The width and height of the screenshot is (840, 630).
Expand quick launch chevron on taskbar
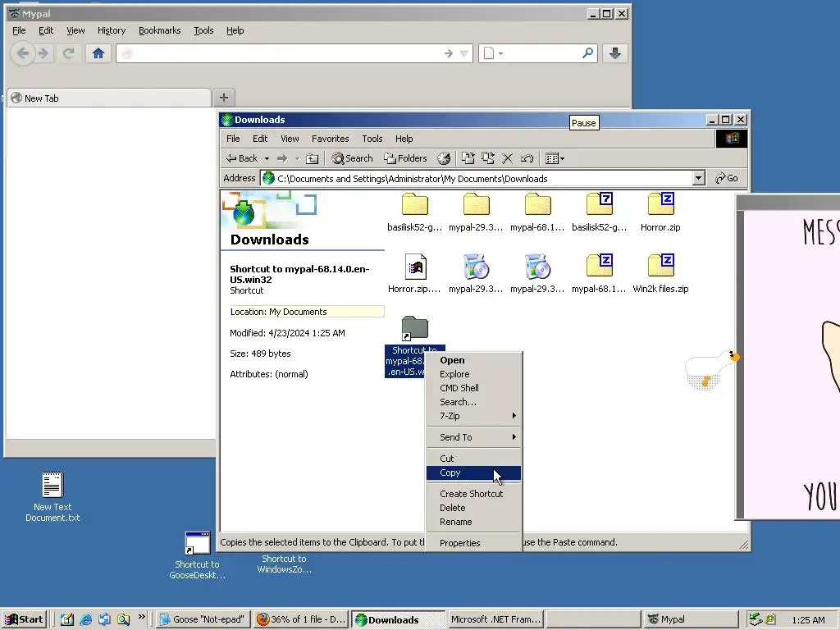pos(142,617)
